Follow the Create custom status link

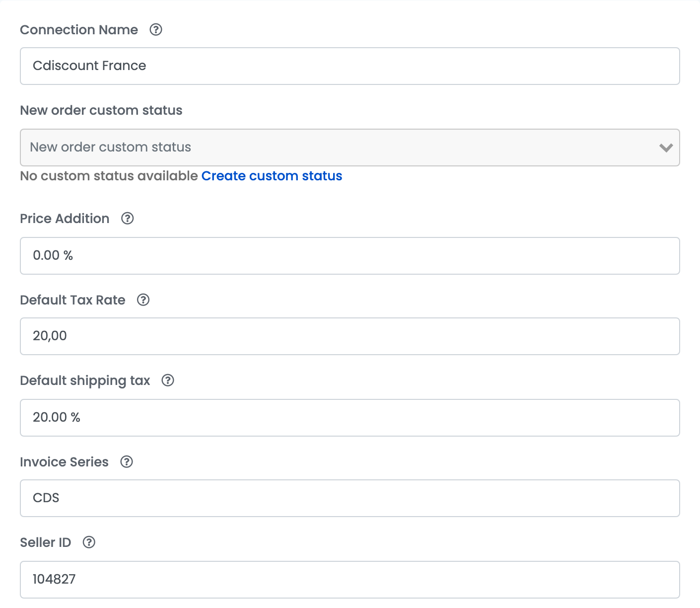point(272,176)
